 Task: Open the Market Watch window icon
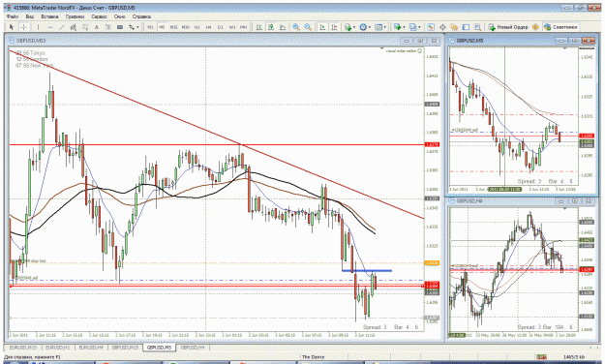[x=431, y=27]
